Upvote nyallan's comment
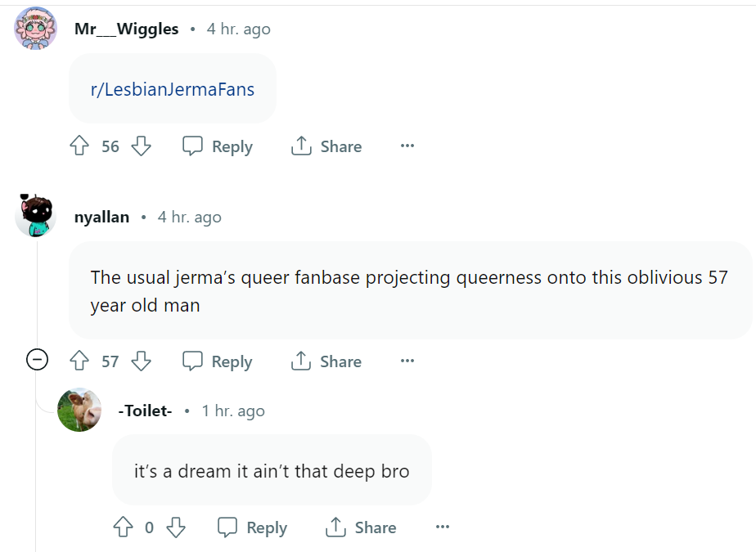756x552 pixels. (79, 361)
